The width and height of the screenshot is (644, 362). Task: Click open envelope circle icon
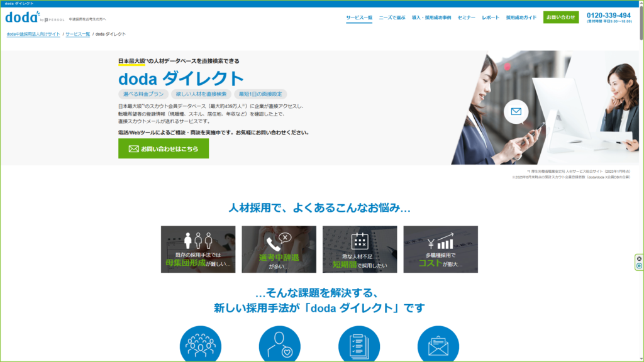pyautogui.click(x=438, y=344)
